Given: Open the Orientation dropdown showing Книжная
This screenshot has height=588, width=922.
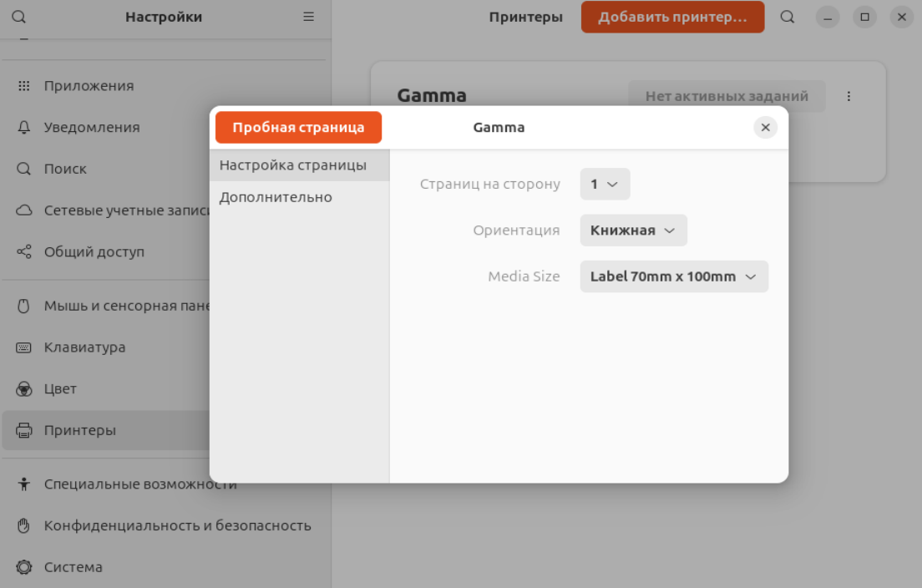Looking at the screenshot, I should pos(633,231).
